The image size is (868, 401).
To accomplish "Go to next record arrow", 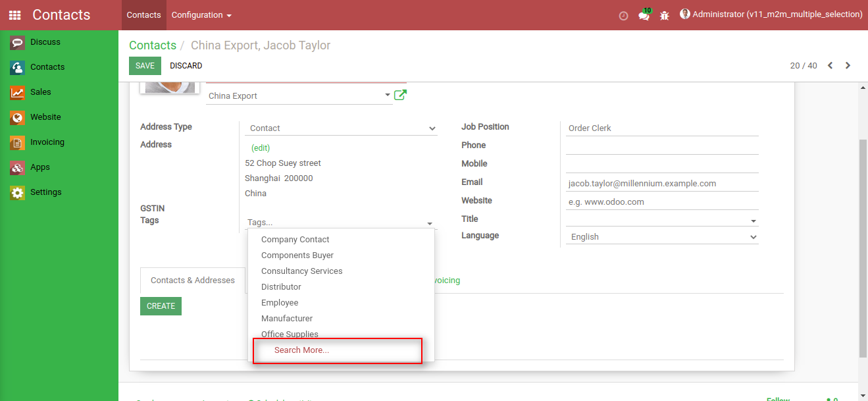I will (x=848, y=65).
